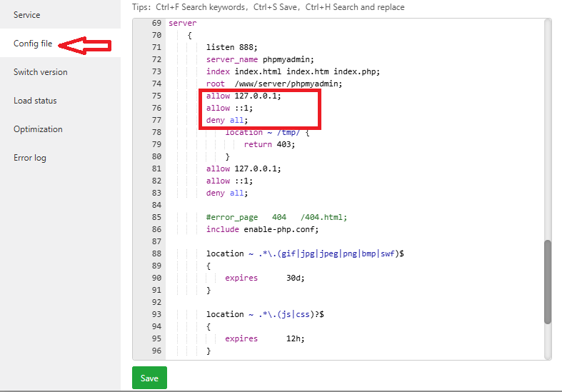The image size is (562, 392).
Task: Select the Config file sidebar tab
Action: [x=33, y=44]
